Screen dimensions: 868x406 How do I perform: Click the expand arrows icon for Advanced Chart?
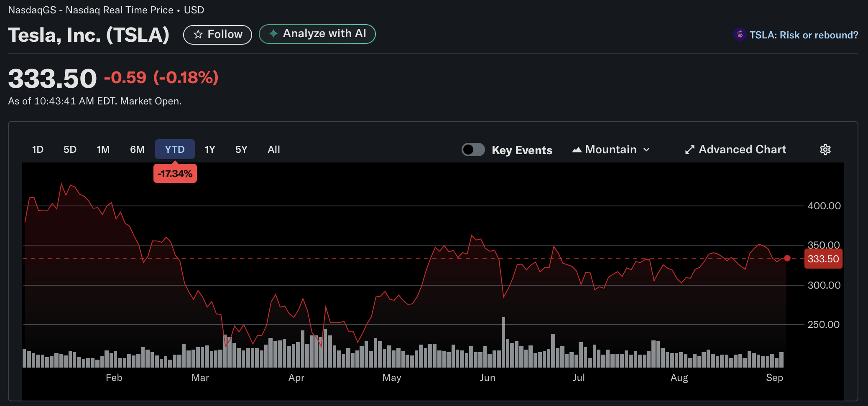tap(689, 150)
